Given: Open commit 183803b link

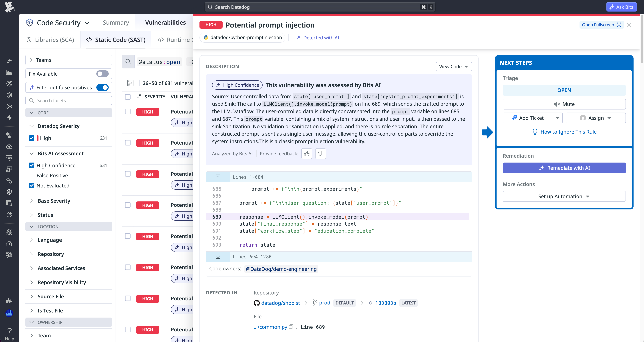Looking at the screenshot, I should point(386,303).
